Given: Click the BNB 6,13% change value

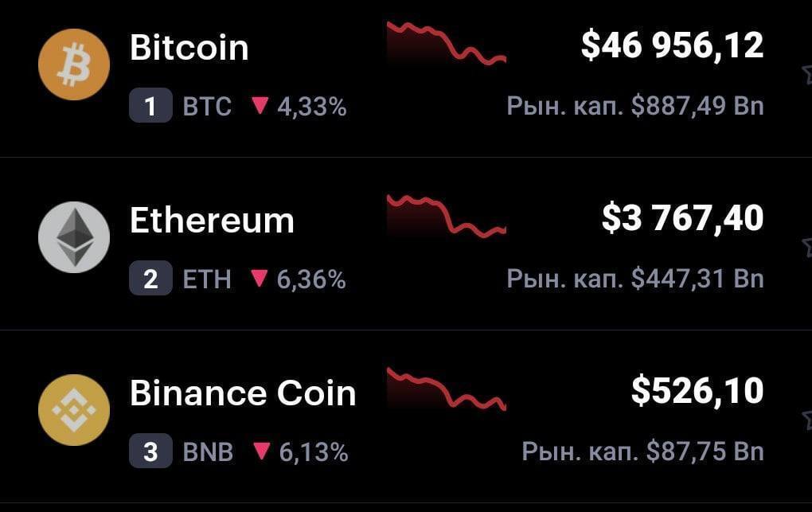Looking at the screenshot, I should tap(313, 452).
